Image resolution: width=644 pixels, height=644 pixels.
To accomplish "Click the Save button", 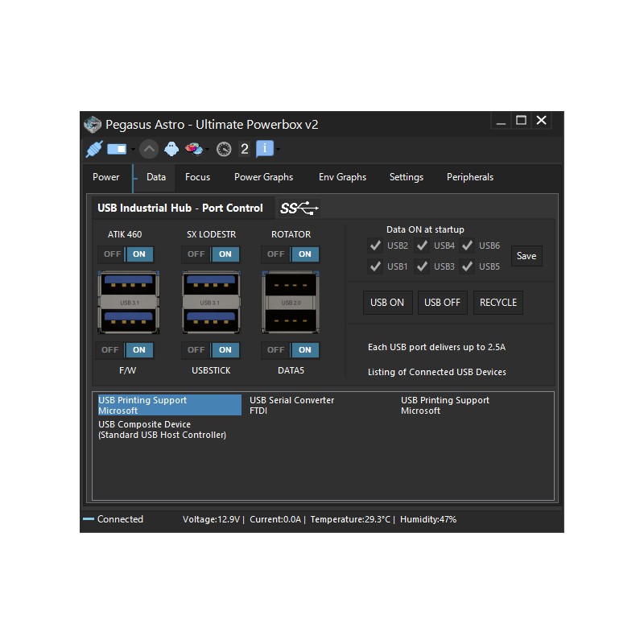I will pos(526,256).
